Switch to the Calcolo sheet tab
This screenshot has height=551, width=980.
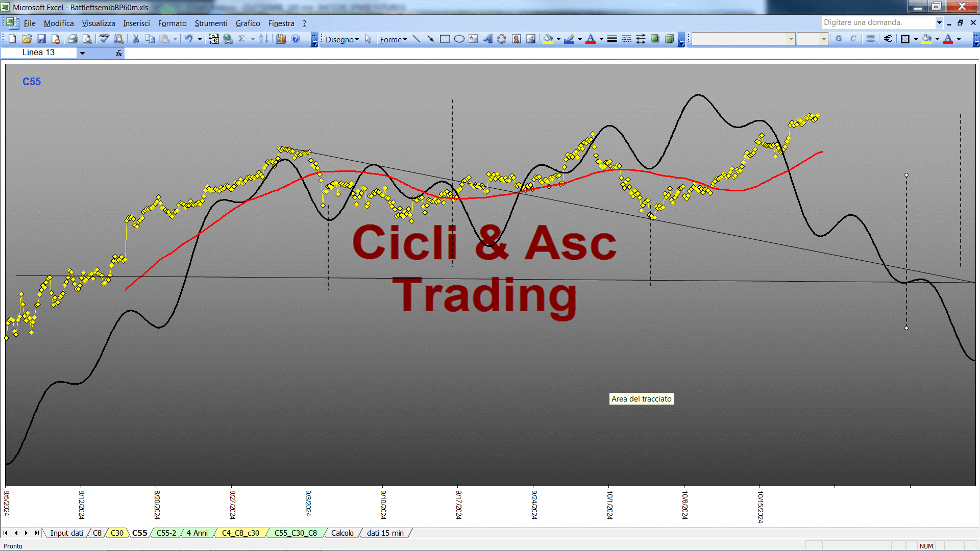click(x=342, y=533)
